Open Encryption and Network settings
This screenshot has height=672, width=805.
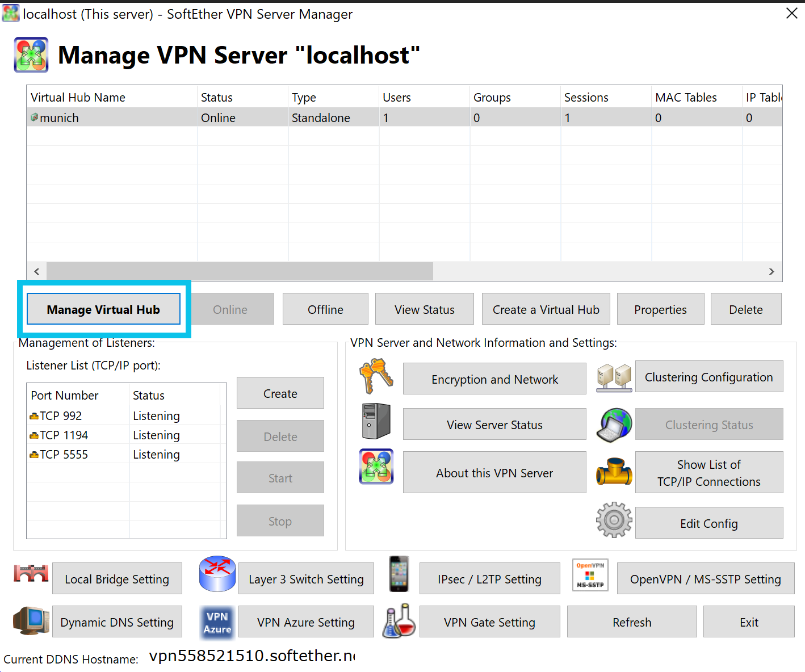pyautogui.click(x=494, y=379)
